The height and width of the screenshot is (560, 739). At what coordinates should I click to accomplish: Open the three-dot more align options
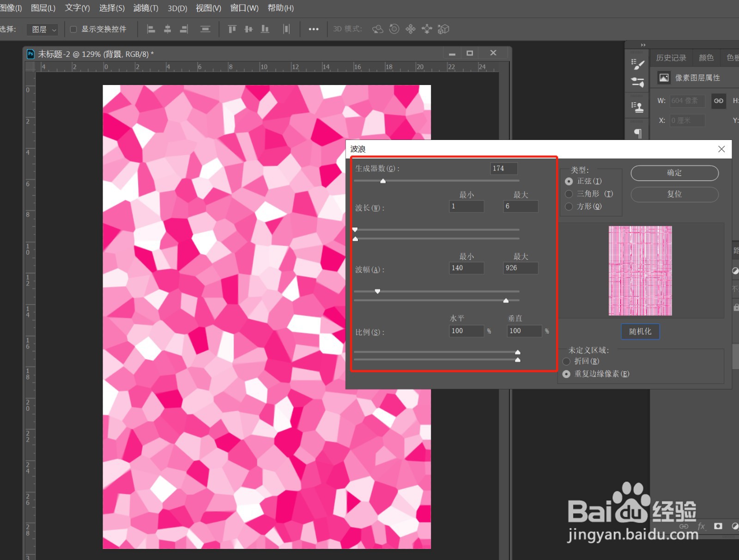pos(314,29)
